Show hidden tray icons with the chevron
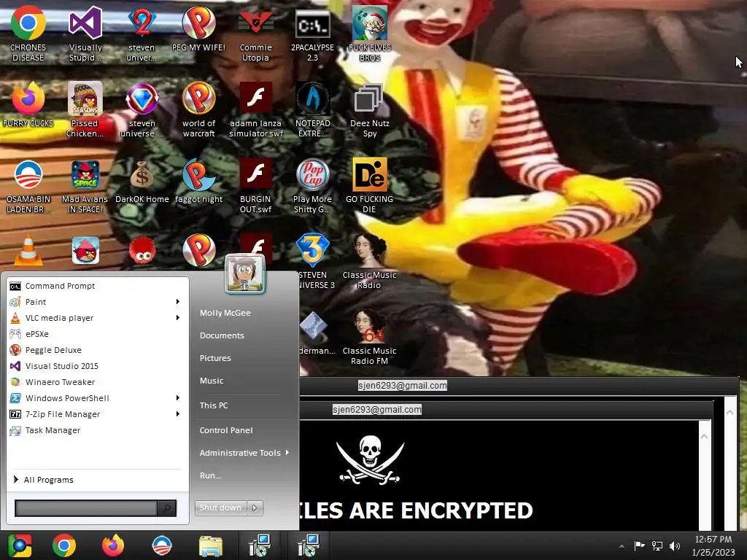This screenshot has height=560, width=747. coord(622,546)
